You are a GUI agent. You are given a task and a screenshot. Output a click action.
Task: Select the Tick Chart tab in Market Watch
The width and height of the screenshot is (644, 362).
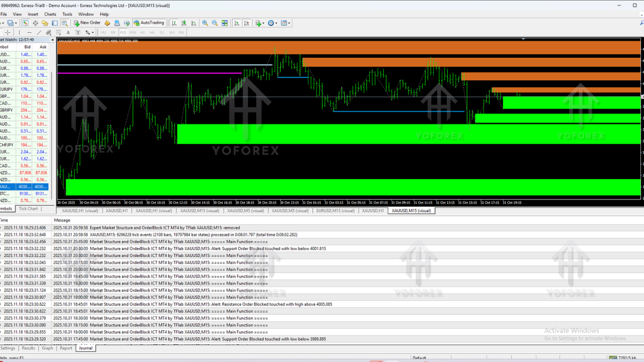coord(28,209)
